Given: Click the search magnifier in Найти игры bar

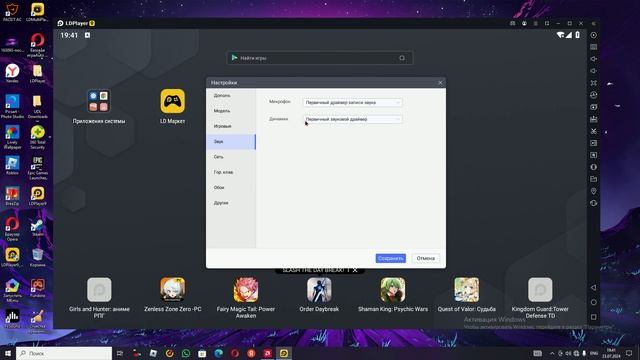Looking at the screenshot, I should click(402, 58).
